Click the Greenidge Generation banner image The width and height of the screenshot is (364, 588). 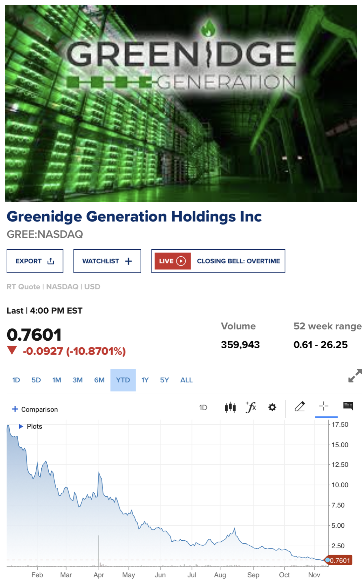[181, 104]
